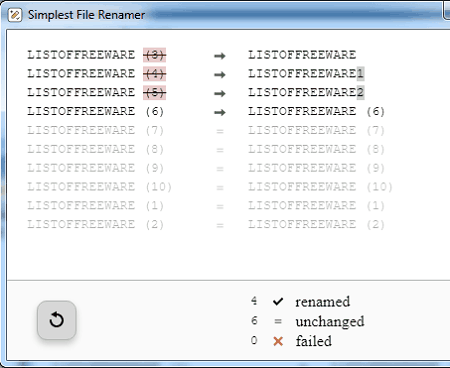
Task: Click the orange X icon beside failed
Action: coord(278,341)
